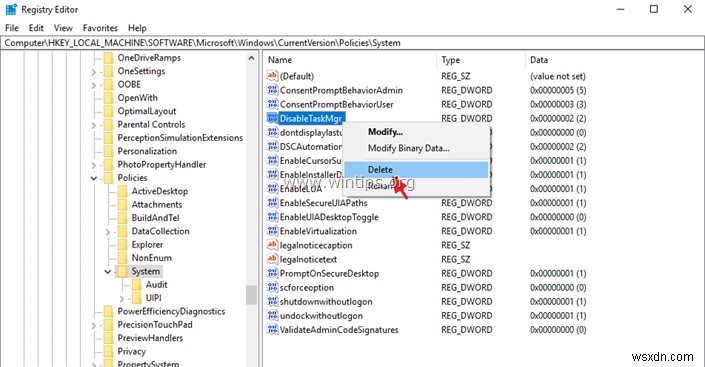Select the PowerEfficiencyDiagnostics key
Screen dimensions: 705x367
(171, 311)
